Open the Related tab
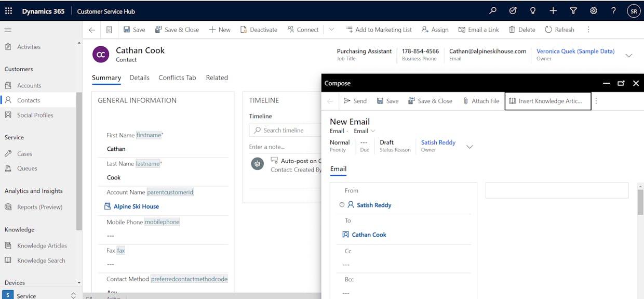 tap(217, 77)
